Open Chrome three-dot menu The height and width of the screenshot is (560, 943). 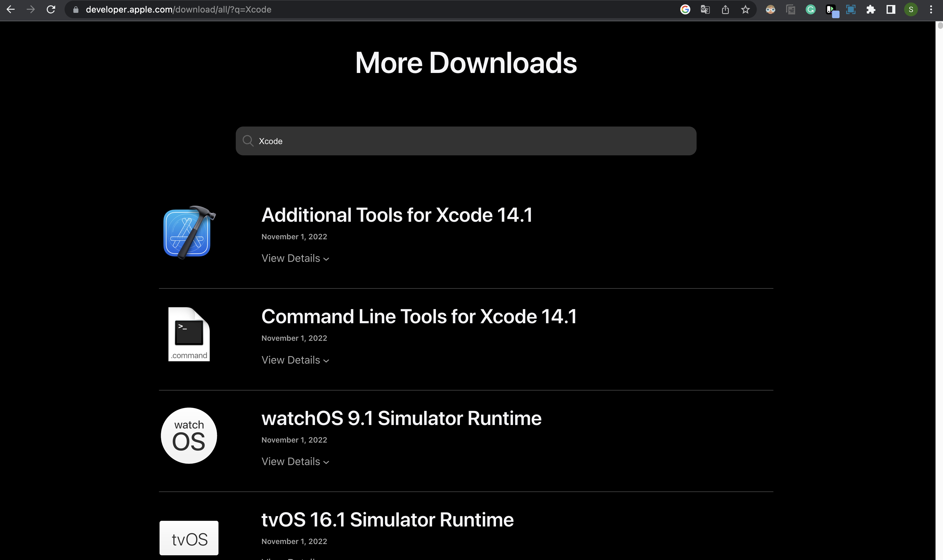tap(931, 9)
